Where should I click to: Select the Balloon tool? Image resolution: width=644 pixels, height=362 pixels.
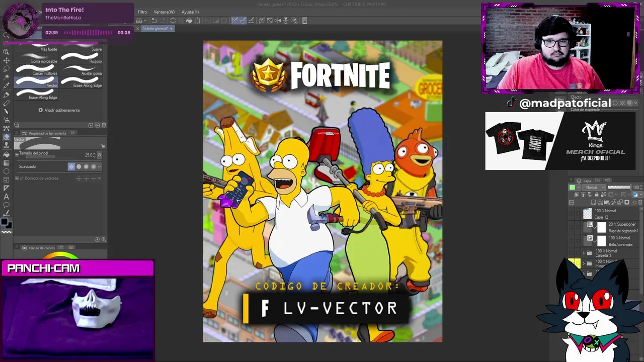(x=6, y=205)
